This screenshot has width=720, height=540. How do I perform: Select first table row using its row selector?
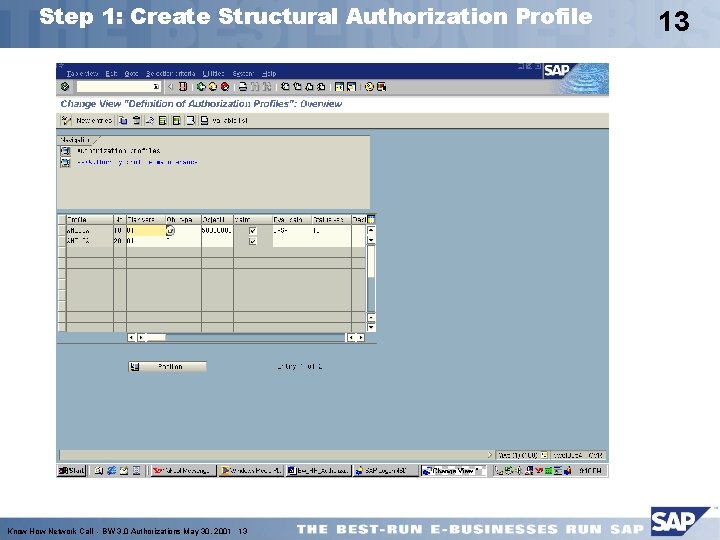62,231
